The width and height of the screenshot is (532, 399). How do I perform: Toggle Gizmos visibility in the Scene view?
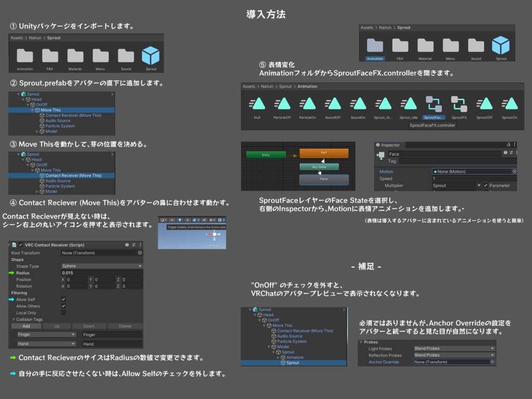tap(220, 220)
